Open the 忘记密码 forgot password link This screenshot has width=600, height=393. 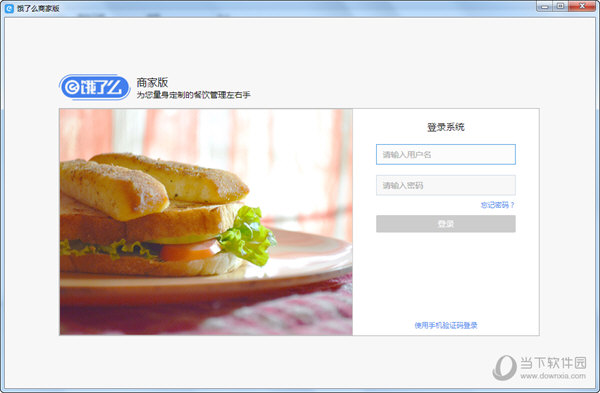(x=497, y=205)
